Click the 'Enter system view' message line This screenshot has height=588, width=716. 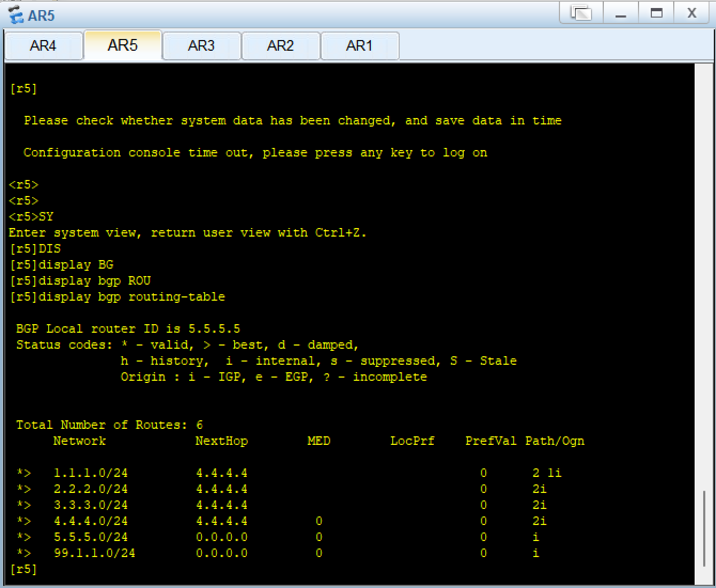pos(188,233)
